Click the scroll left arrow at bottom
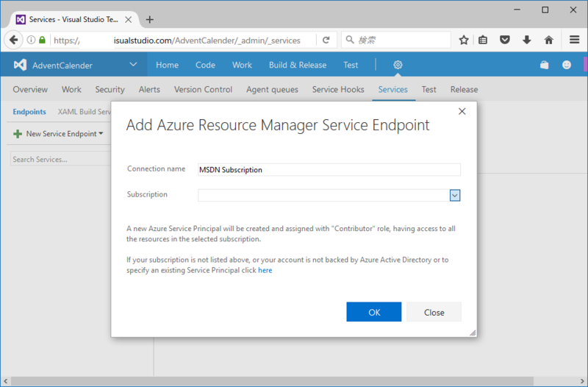588x387 pixels. tap(5, 381)
